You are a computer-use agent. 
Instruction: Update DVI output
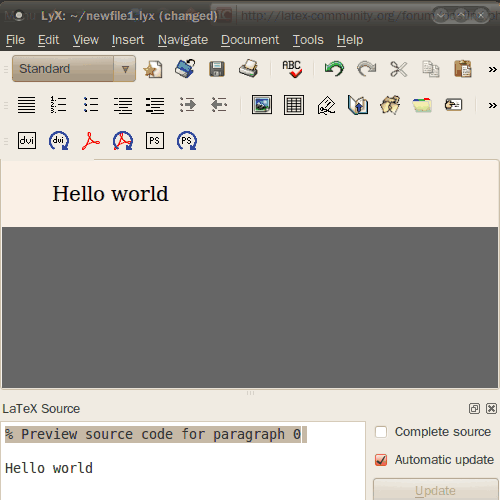point(59,140)
